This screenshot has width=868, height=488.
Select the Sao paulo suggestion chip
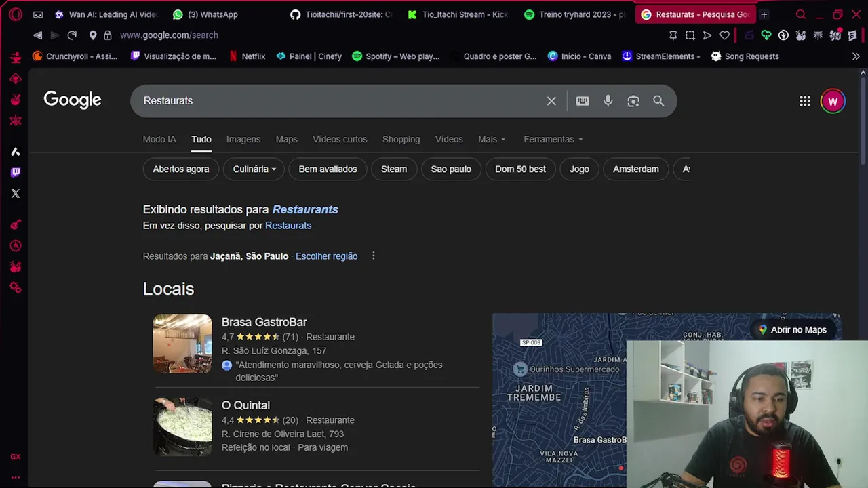(451, 169)
